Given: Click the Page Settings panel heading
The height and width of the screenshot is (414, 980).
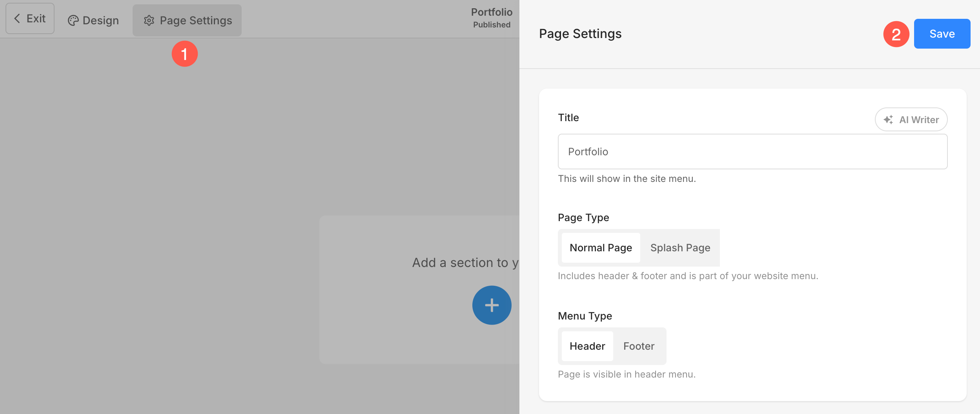Looking at the screenshot, I should tap(580, 34).
